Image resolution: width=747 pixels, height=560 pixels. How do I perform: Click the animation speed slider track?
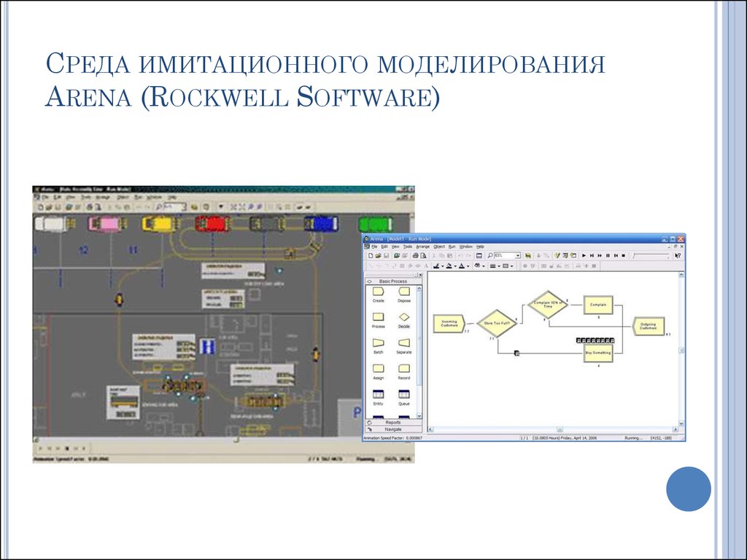[651, 256]
